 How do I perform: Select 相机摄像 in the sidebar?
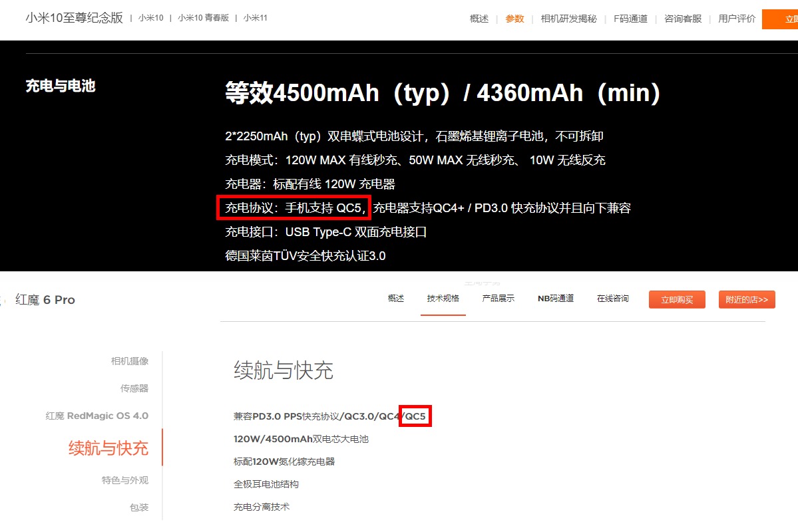[130, 361]
